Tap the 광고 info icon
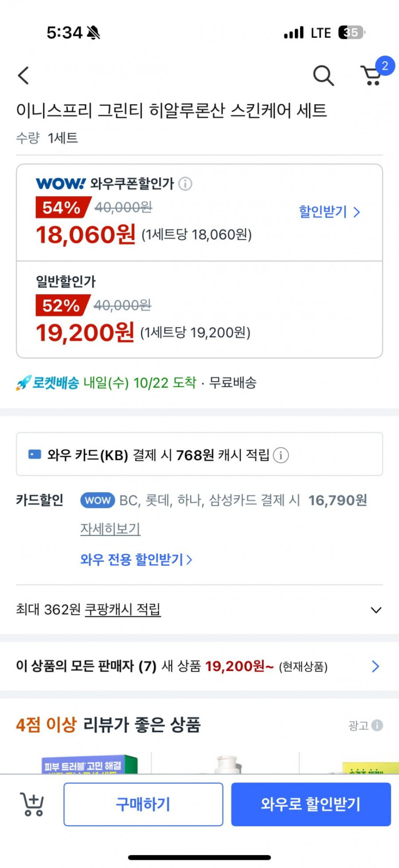 coord(377,725)
